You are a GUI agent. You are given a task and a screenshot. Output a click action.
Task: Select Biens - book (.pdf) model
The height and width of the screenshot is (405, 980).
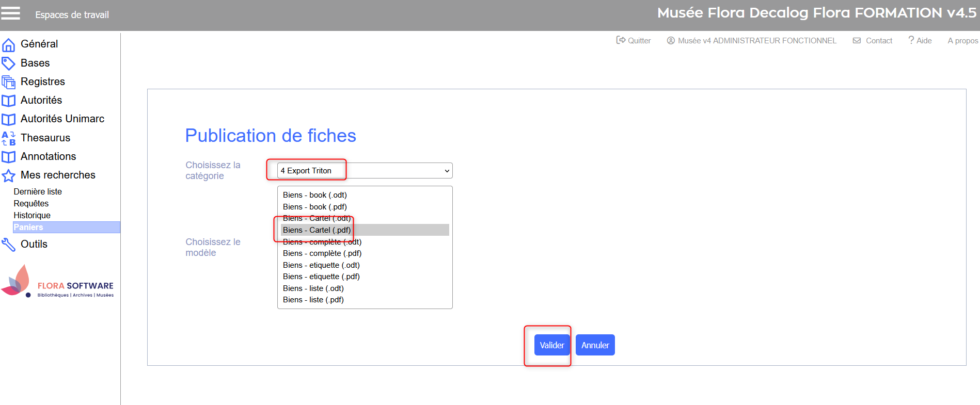tap(314, 207)
